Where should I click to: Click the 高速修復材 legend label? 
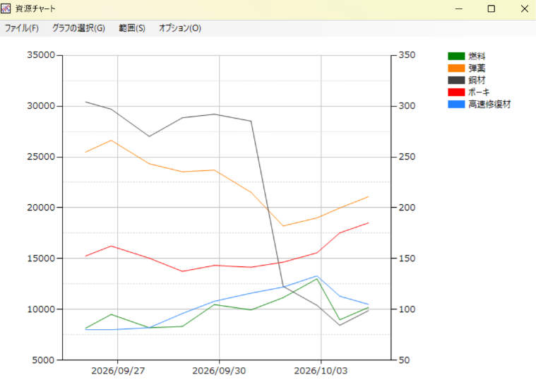tap(489, 105)
